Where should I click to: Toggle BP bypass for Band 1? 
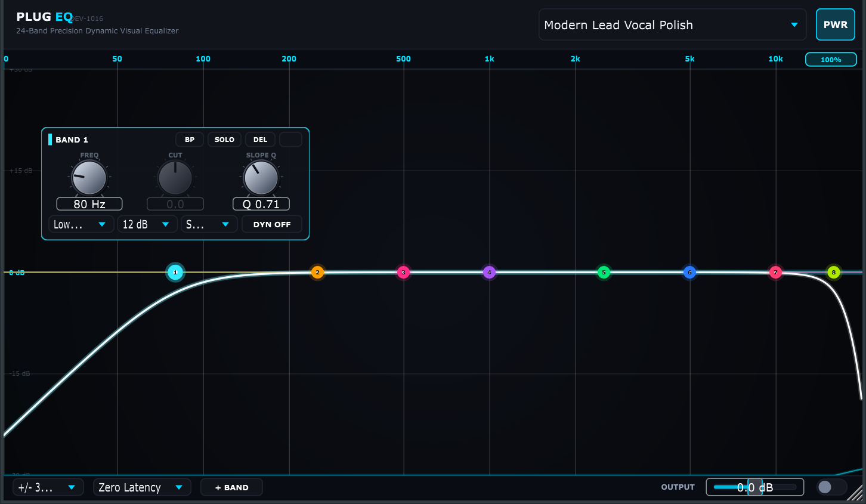(190, 140)
